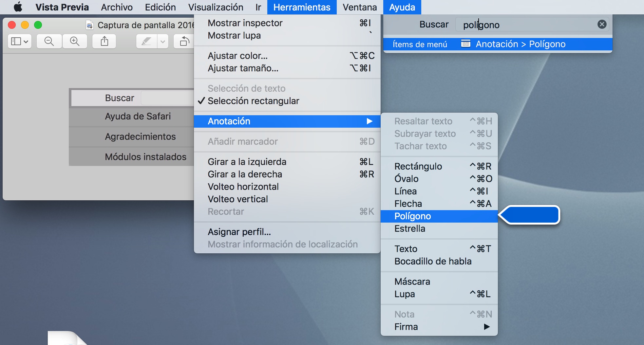Open the Edición menu
This screenshot has width=644, height=345.
point(161,7)
